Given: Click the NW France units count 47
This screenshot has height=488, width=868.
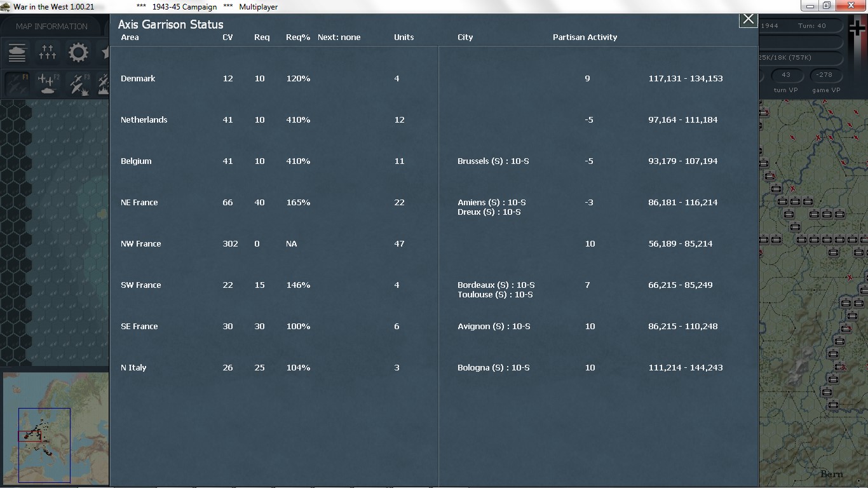Looking at the screenshot, I should tap(399, 244).
